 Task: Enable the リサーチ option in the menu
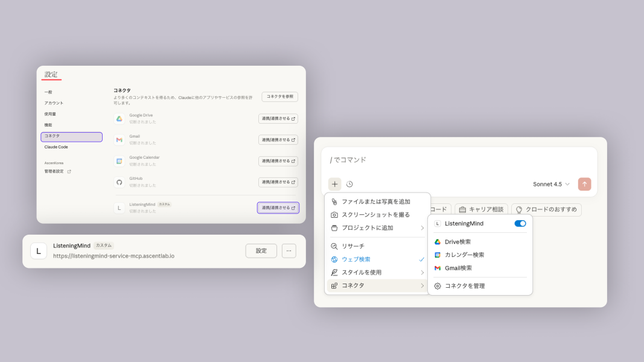(352, 247)
